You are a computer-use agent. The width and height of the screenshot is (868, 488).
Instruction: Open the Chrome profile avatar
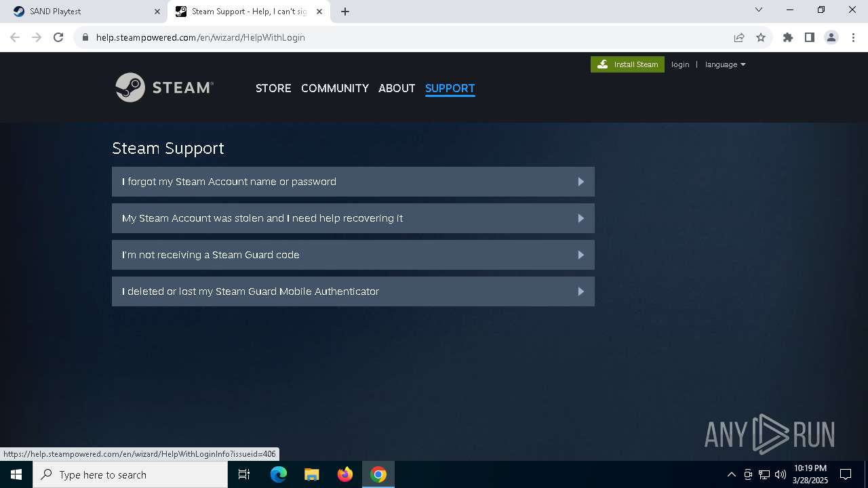[831, 37]
